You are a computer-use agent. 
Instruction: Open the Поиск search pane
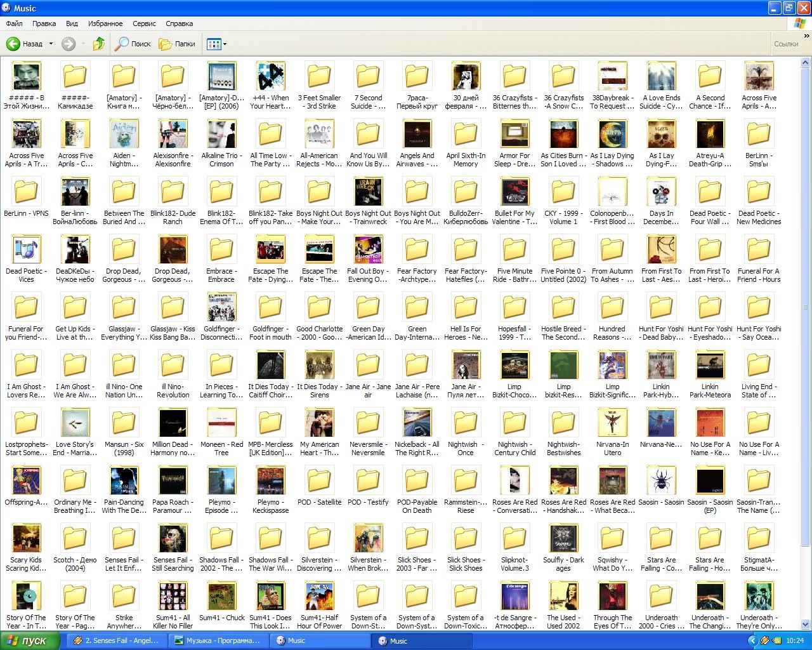pyautogui.click(x=133, y=44)
